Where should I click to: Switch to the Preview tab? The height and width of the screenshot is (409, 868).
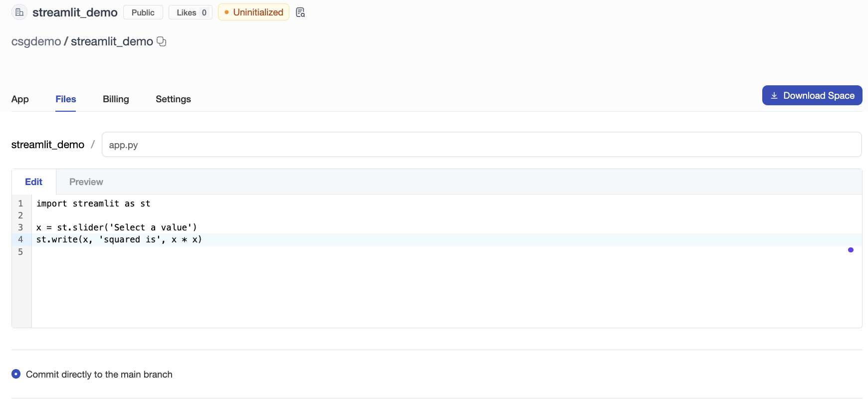tap(86, 182)
